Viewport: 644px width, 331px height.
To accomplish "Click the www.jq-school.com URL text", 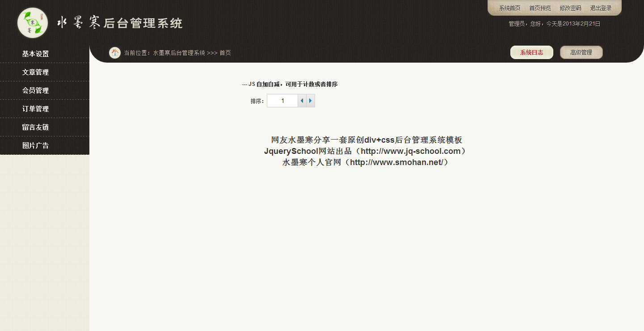I will point(410,151).
